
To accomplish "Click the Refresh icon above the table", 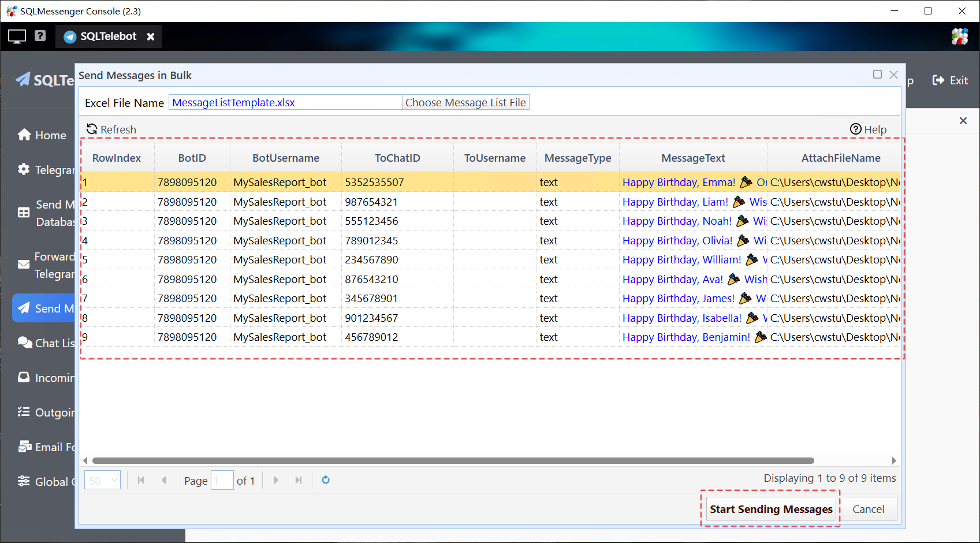I will point(91,129).
